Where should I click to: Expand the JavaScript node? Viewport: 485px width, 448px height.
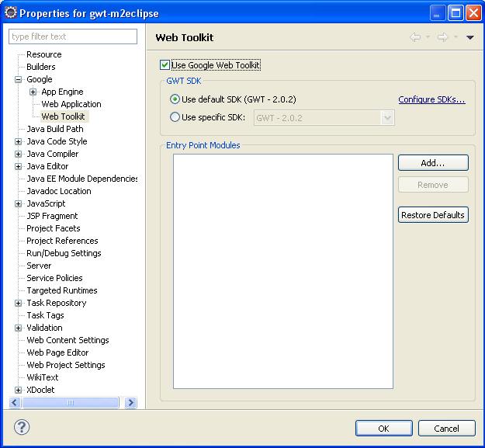[19, 203]
